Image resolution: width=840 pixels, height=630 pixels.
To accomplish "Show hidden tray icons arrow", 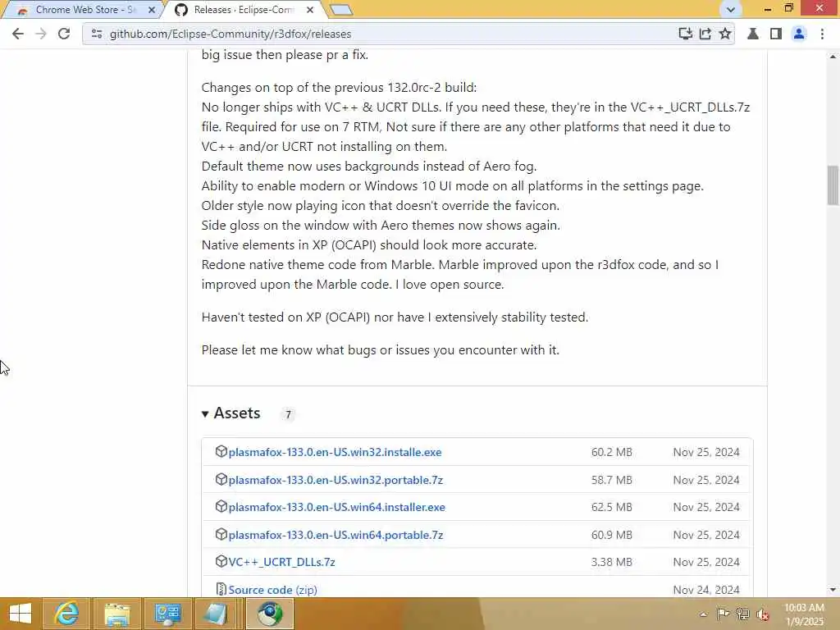I will [703, 614].
